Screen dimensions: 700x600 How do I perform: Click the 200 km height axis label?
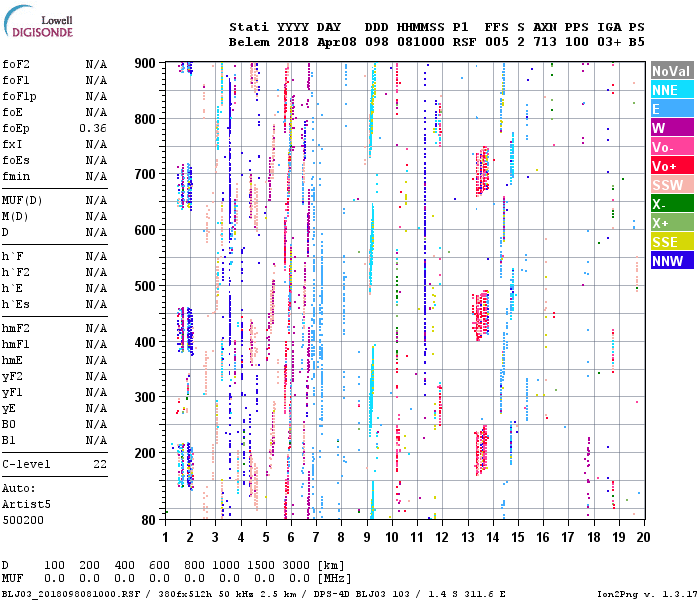(145, 453)
